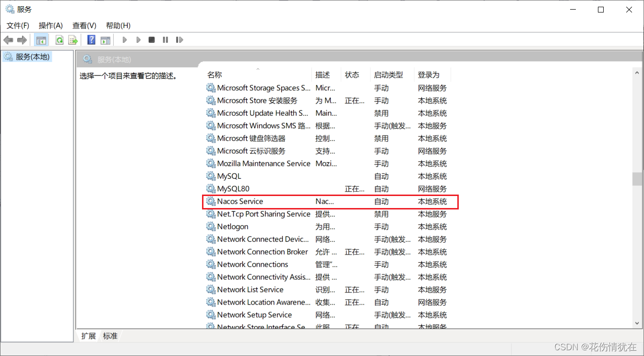Click the Stop Service square icon
The image size is (644, 356).
coord(152,40)
